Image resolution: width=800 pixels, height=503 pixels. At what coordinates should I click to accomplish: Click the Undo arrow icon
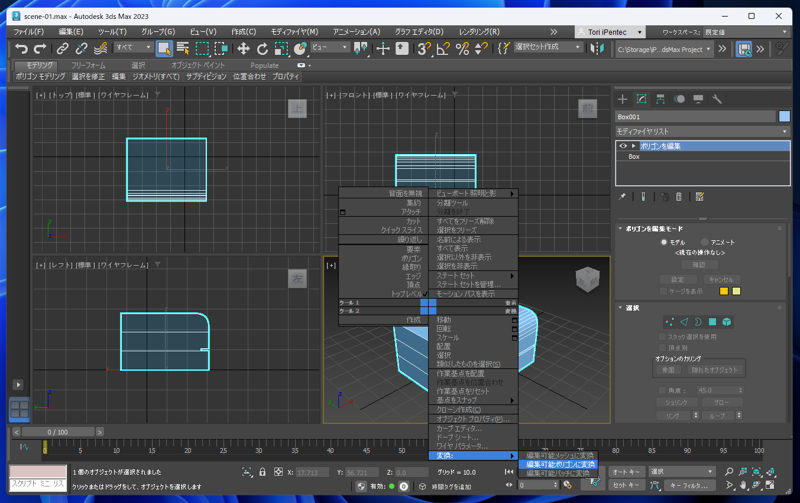coord(21,49)
